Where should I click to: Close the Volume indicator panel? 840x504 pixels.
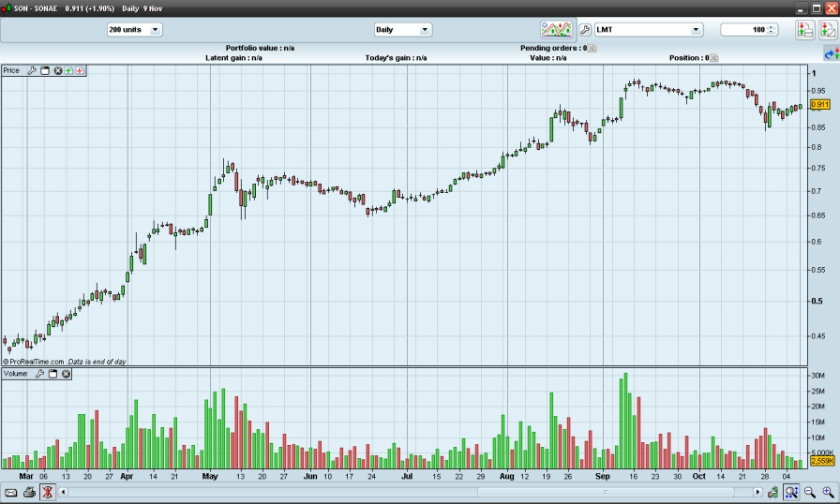coord(67,374)
